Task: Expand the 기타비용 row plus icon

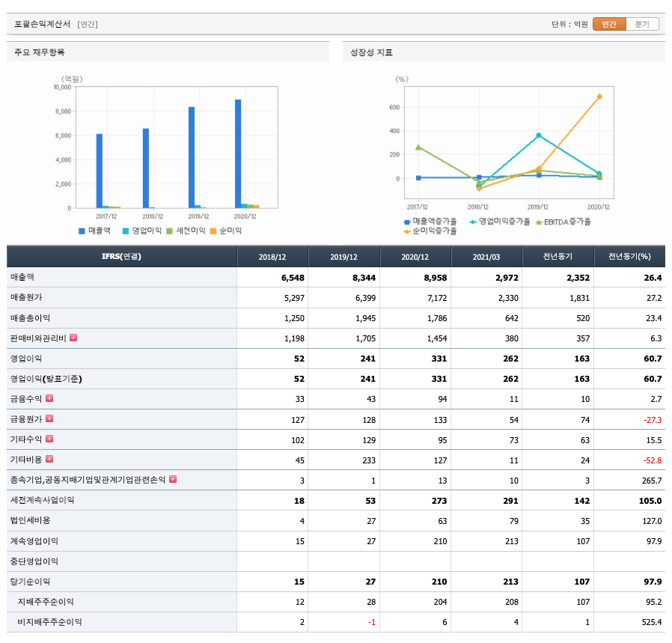Action: [49, 459]
